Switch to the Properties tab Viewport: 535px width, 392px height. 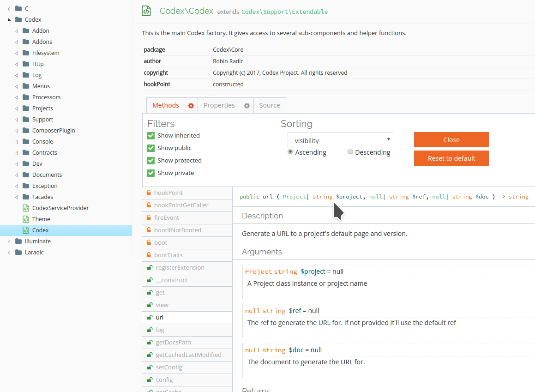click(x=219, y=105)
